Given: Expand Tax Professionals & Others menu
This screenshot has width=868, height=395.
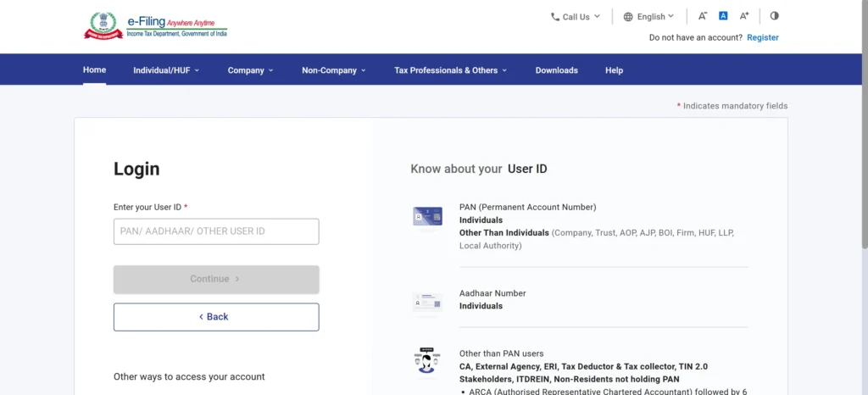Looking at the screenshot, I should point(451,70).
